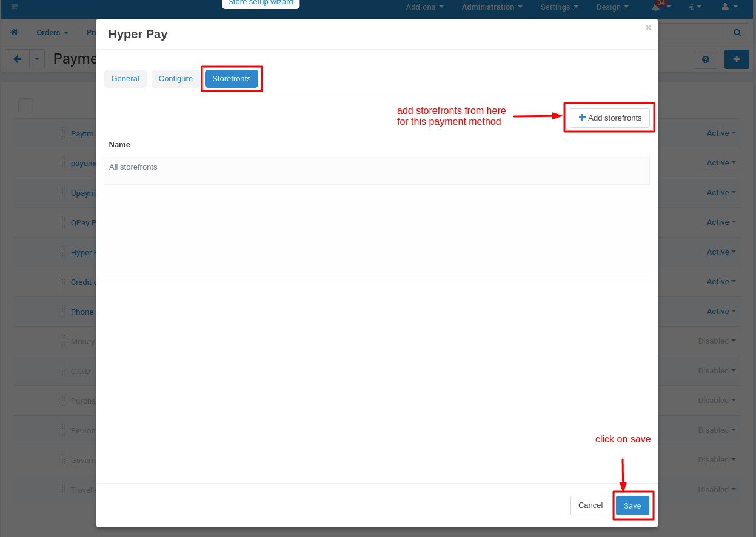Image resolution: width=756 pixels, height=537 pixels.
Task: Click the user account icon
Action: pos(725,7)
